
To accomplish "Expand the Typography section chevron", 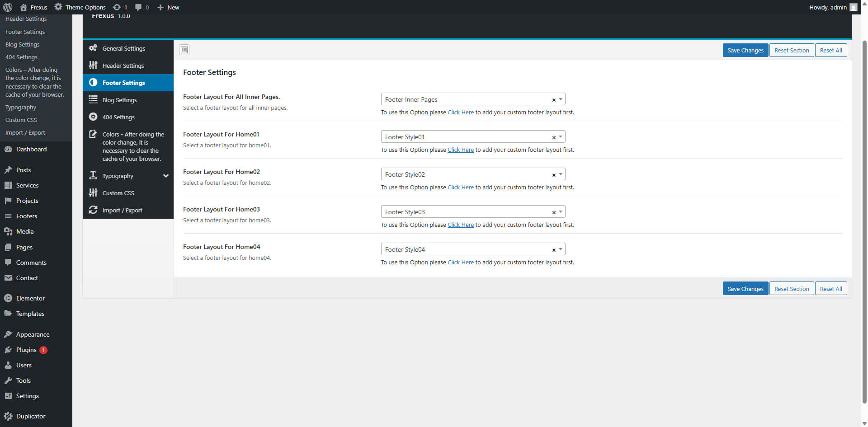I will [x=166, y=176].
